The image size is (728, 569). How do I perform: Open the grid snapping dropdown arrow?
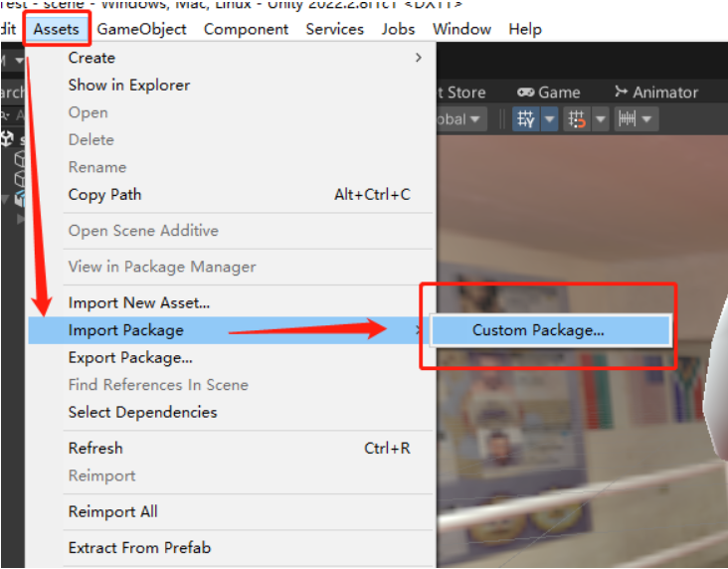tap(600, 119)
